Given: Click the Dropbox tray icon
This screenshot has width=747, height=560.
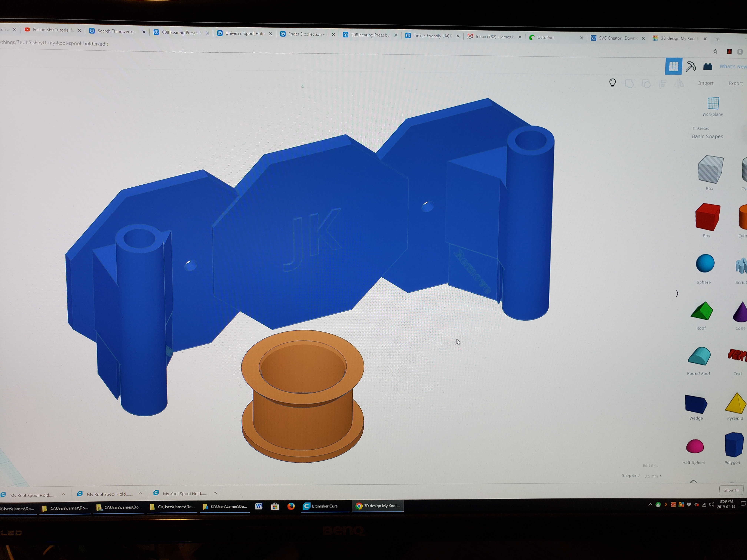Looking at the screenshot, I should (x=689, y=505).
